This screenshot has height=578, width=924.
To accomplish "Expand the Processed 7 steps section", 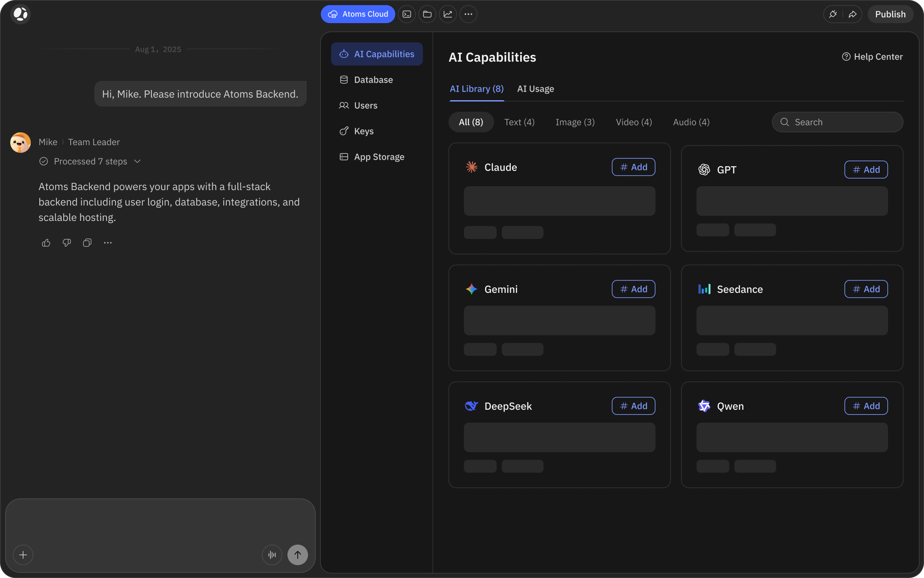I will (x=137, y=161).
